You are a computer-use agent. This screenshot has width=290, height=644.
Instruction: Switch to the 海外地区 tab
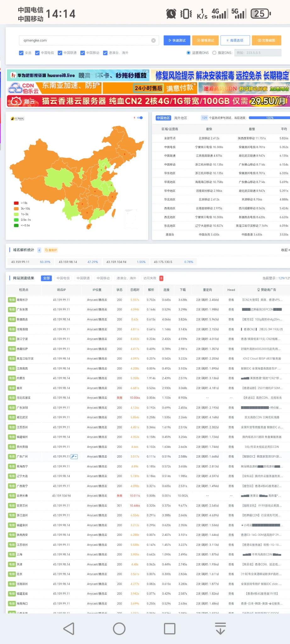pos(181,118)
